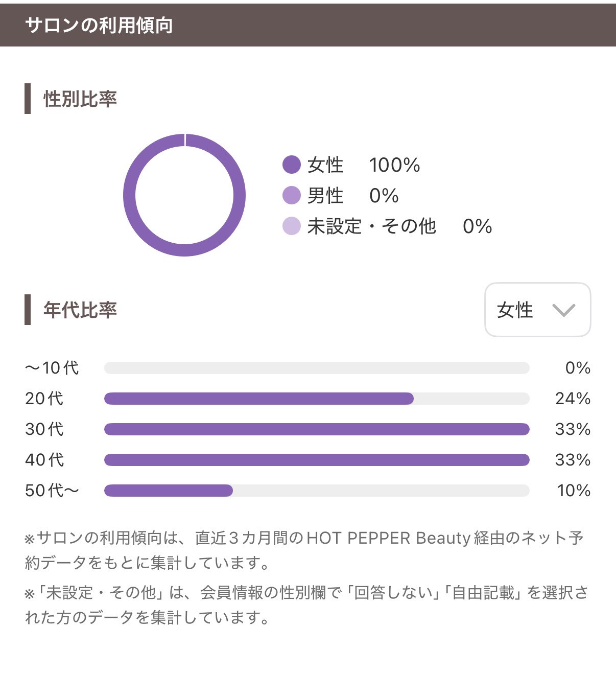Click the 性別比率 section heading
616x674 pixels.
point(80,99)
